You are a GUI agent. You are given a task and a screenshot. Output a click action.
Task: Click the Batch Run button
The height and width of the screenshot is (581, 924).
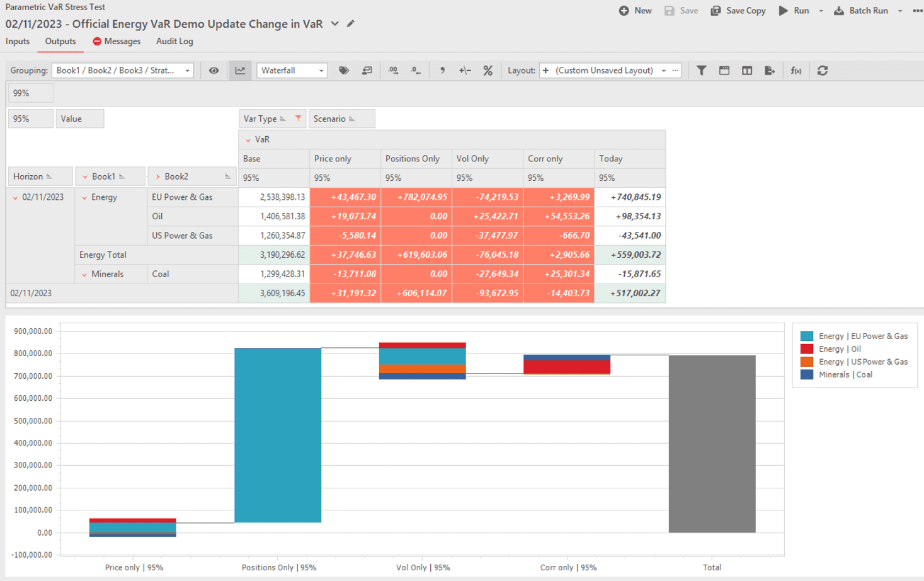(861, 11)
